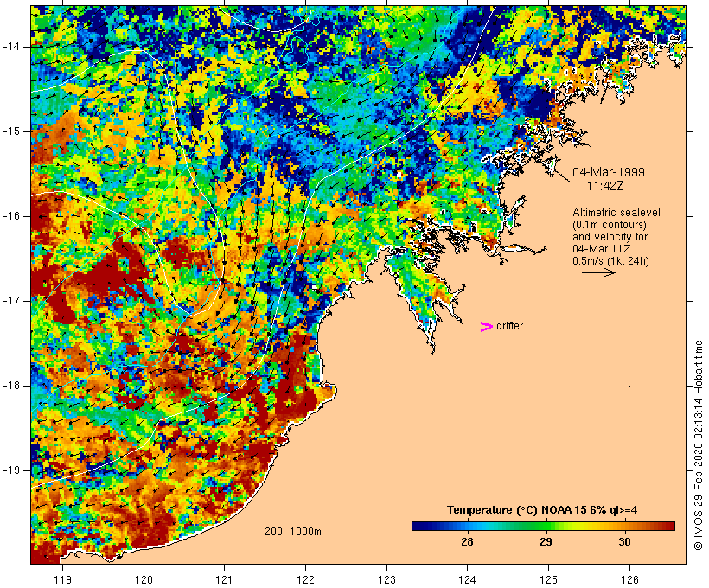Click the longitude axis label 121

(x=224, y=580)
